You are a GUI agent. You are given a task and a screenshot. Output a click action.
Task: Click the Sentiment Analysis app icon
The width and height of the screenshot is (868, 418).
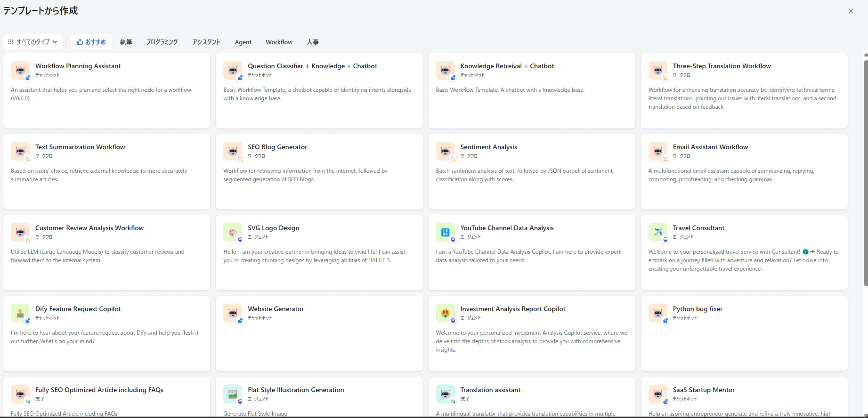click(446, 152)
